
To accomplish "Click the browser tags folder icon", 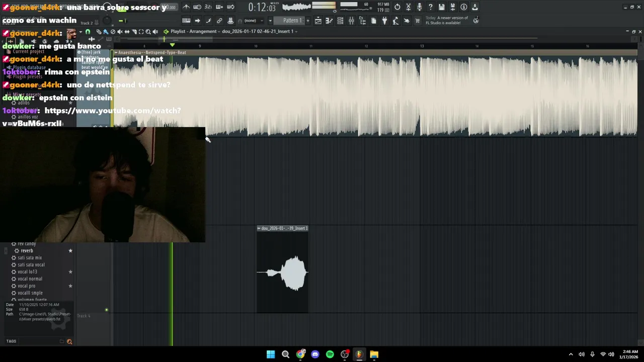I will click(x=62, y=341).
